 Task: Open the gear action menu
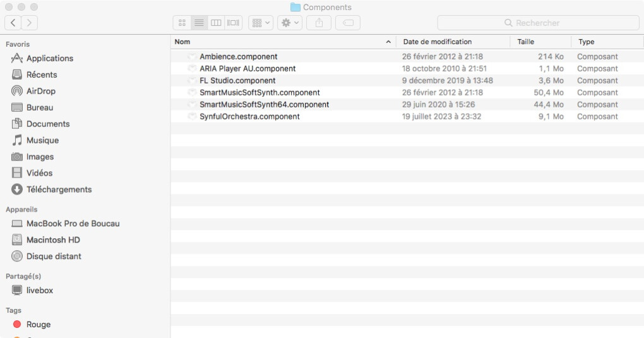coord(290,23)
